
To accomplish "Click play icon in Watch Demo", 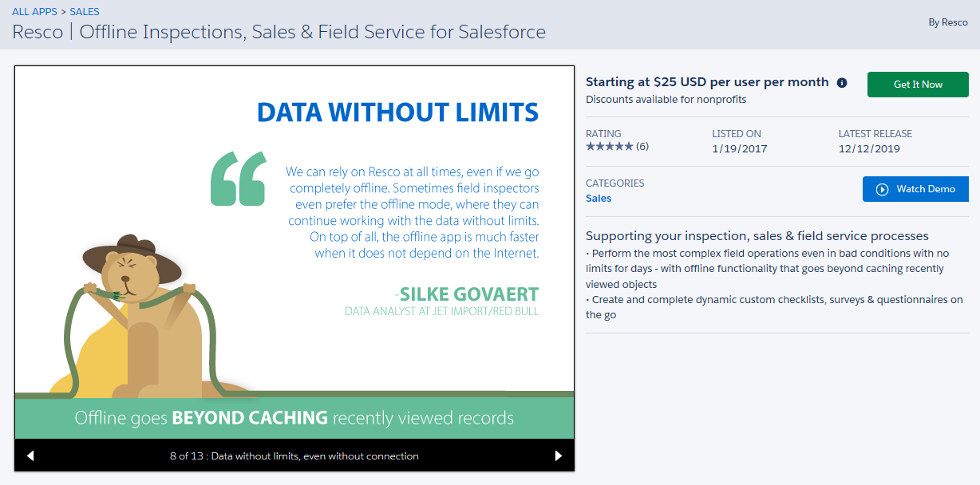I will [x=882, y=189].
